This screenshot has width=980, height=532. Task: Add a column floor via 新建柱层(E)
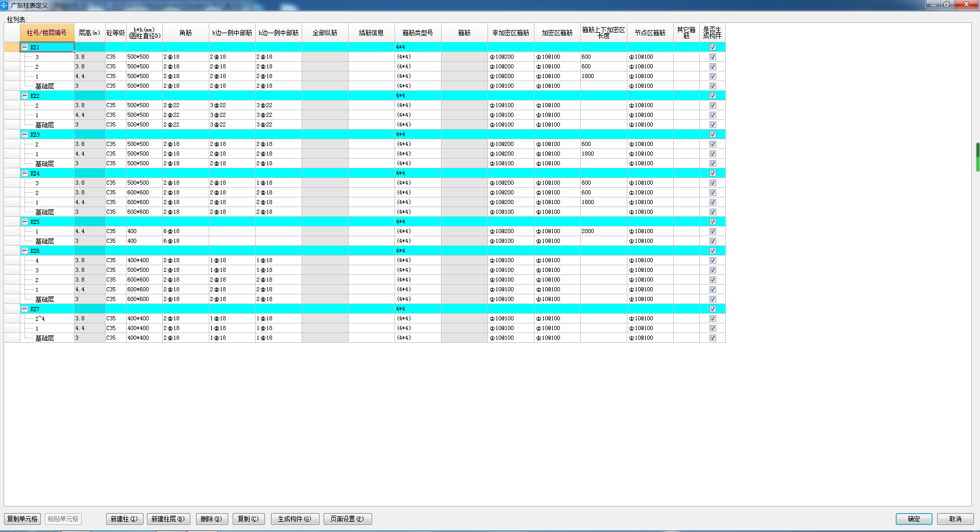[x=168, y=519]
